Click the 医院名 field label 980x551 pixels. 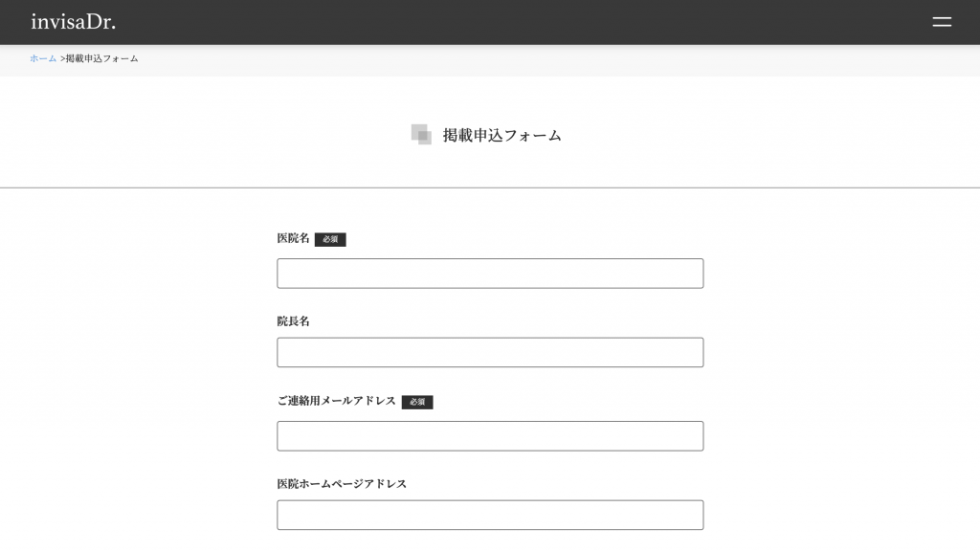pyautogui.click(x=293, y=238)
